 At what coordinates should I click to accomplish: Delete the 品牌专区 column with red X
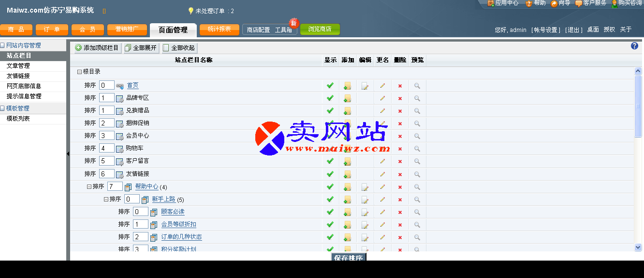pos(400,99)
